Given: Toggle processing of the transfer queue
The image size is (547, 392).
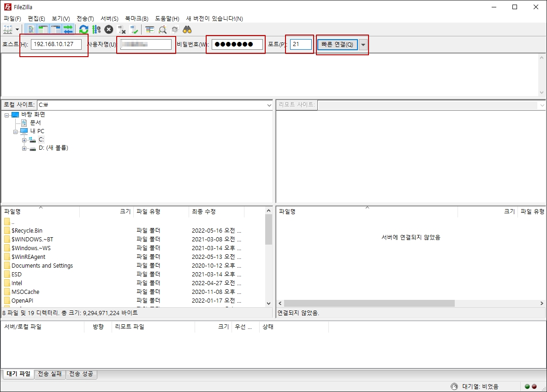Looking at the screenshot, I should tap(96, 29).
